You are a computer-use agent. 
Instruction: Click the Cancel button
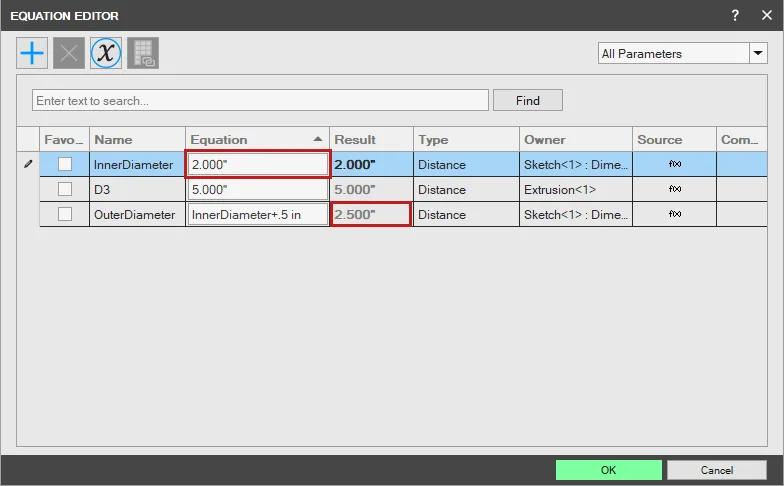716,470
